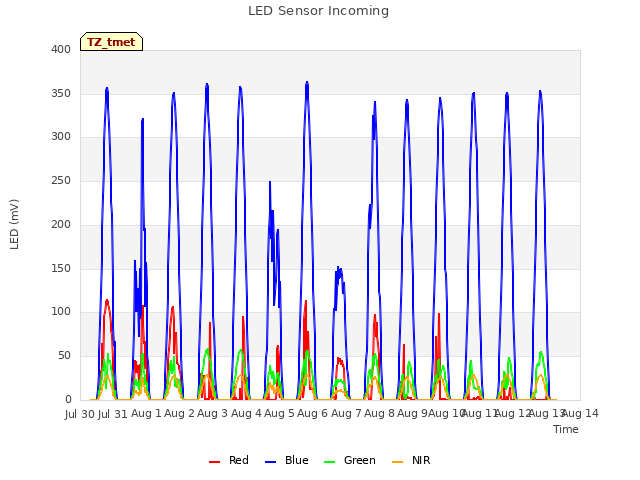Toggle the NIR series legend entry
The width and height of the screenshot is (640, 480).
click(x=411, y=460)
